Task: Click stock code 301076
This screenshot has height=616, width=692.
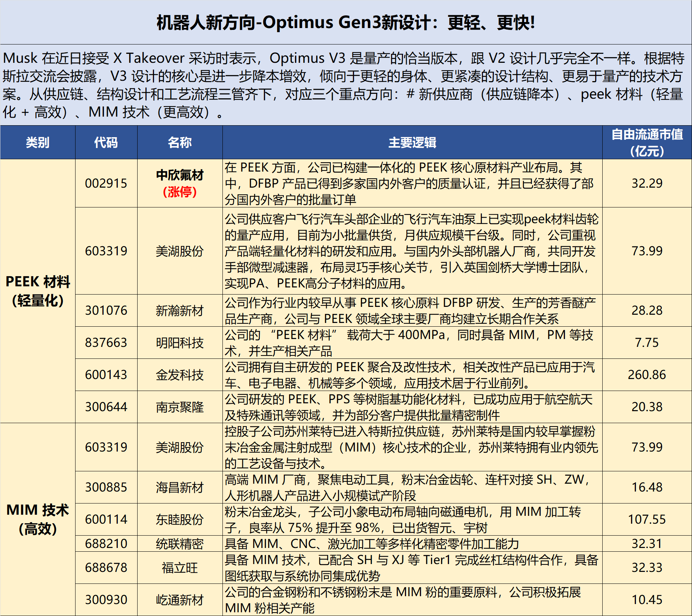Action: 106,311
